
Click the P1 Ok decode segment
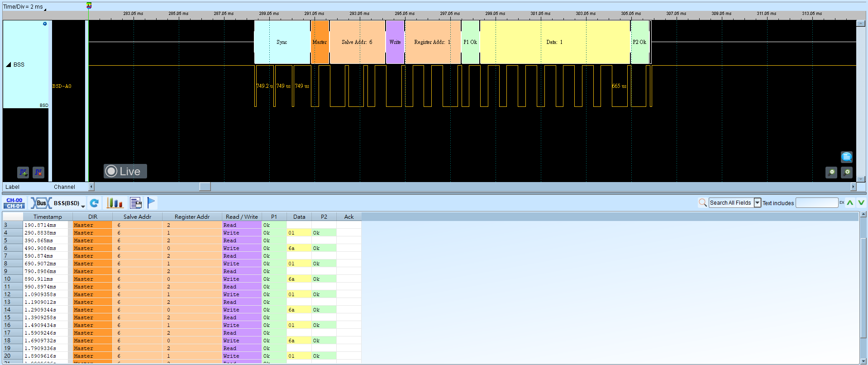coord(470,42)
